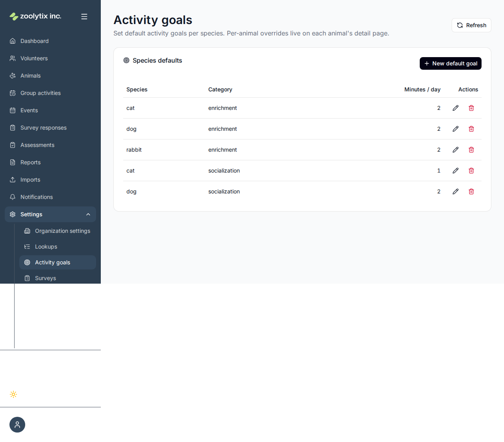Viewport: 504px width, 442px height.
Task: Open the user profile avatar
Action: [x=17, y=425]
